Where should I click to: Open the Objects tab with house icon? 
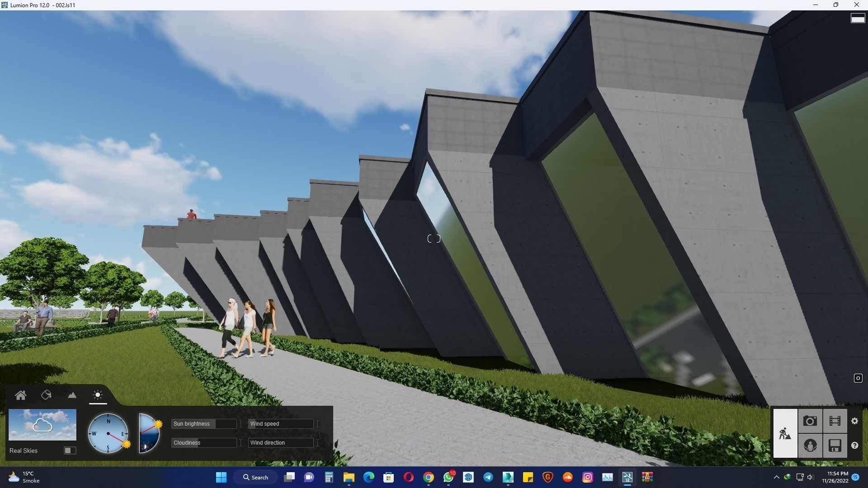pyautogui.click(x=20, y=395)
